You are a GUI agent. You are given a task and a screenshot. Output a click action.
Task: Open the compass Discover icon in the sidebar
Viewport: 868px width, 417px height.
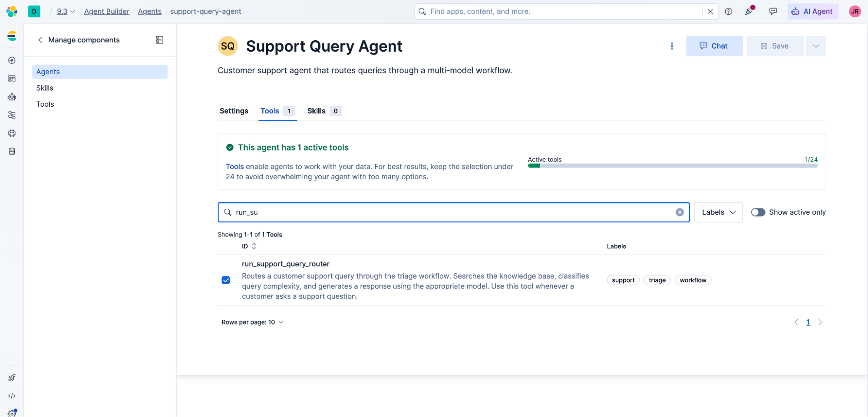(12, 60)
